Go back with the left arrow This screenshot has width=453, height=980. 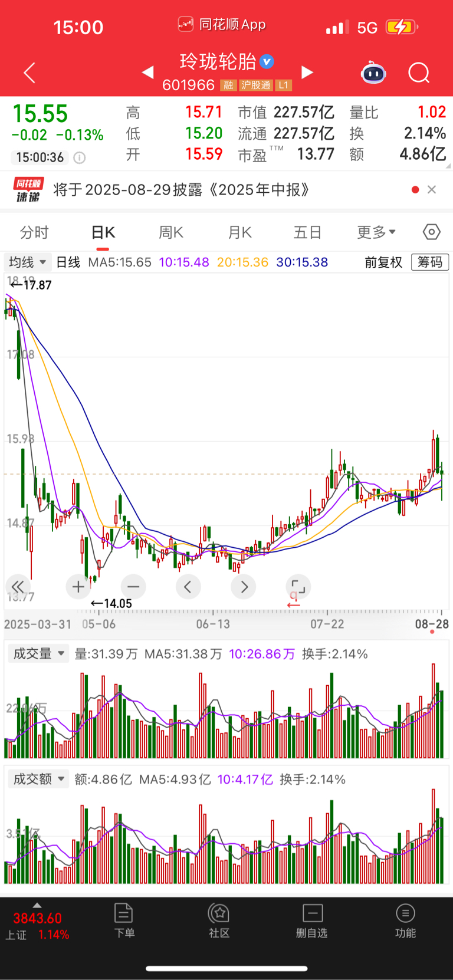(29, 73)
